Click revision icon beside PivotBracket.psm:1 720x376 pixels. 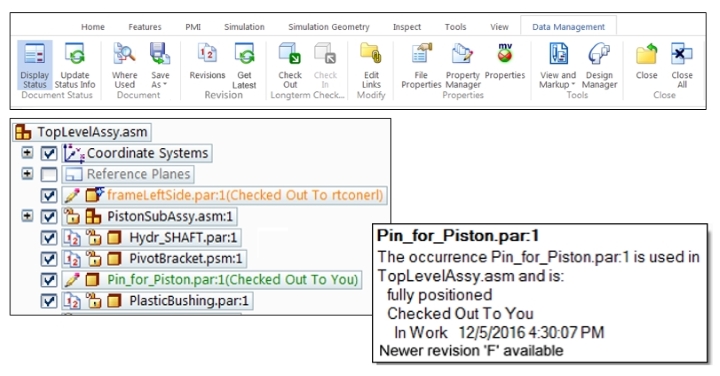(72, 259)
